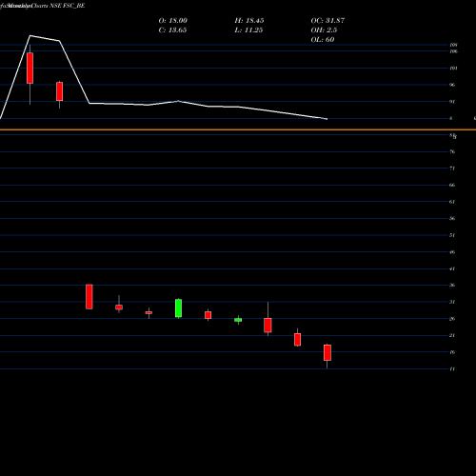Image resolution: width=476 pixels, height=476 pixels.
Task: Click the y-axis label 61
Action: (x=452, y=202)
